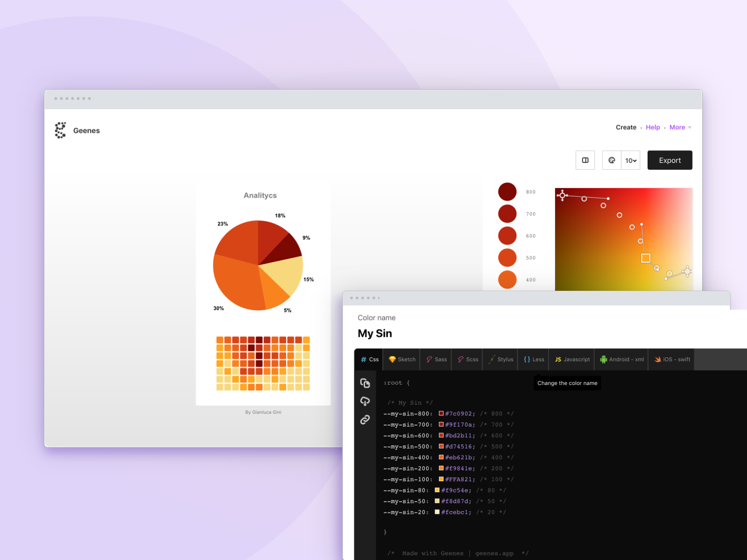Open the Create link
The width and height of the screenshot is (747, 560).
point(626,127)
